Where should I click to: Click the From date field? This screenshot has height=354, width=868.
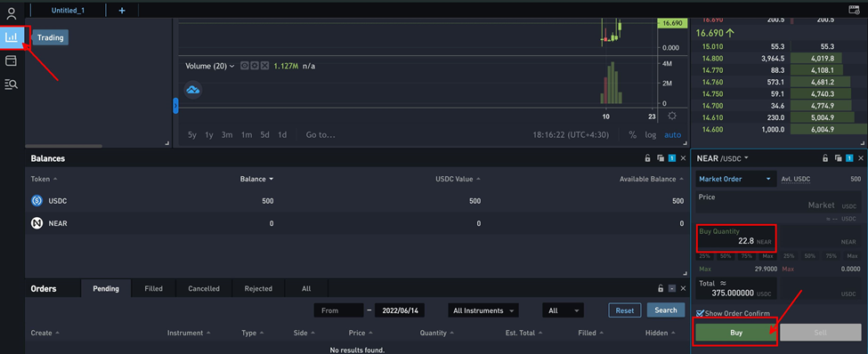point(338,310)
